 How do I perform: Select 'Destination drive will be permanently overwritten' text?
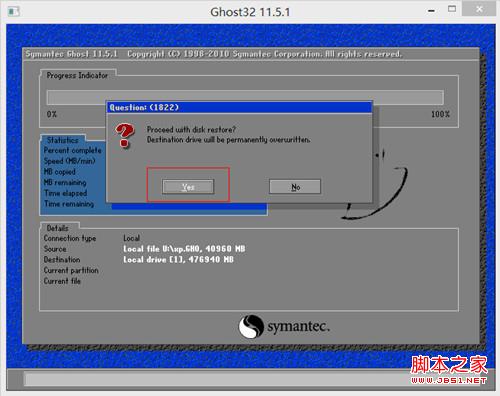point(229,140)
